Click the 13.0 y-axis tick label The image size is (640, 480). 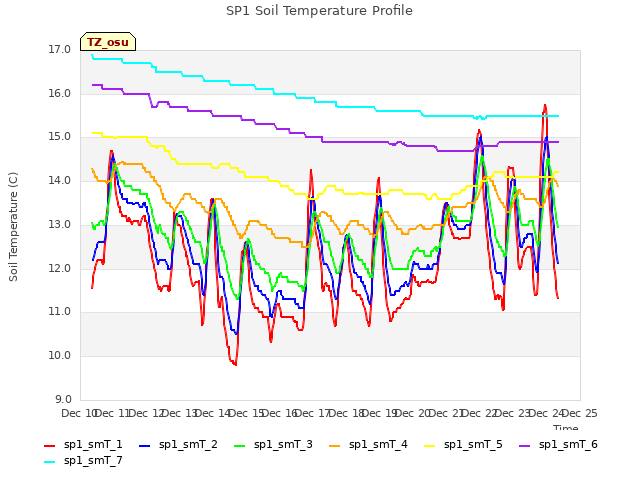point(60,224)
